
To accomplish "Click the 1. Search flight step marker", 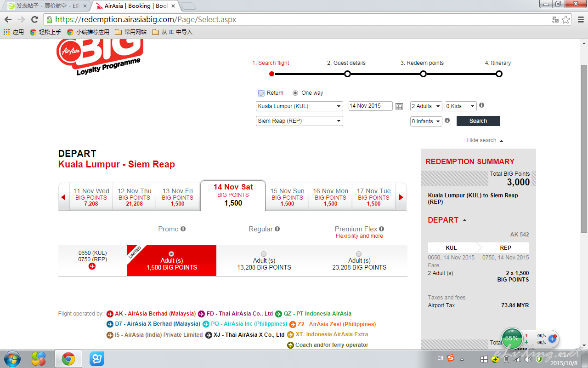I will pos(271,74).
